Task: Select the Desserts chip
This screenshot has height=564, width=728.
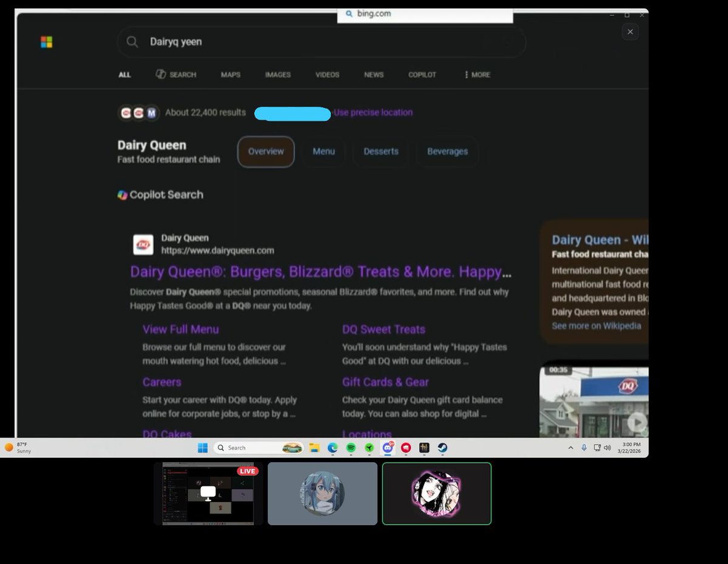Action: click(381, 152)
